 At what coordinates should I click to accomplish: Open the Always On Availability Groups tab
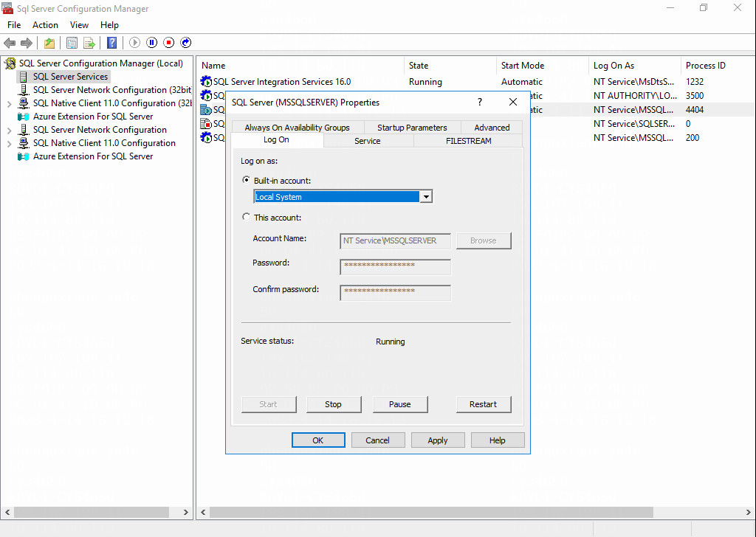point(297,127)
